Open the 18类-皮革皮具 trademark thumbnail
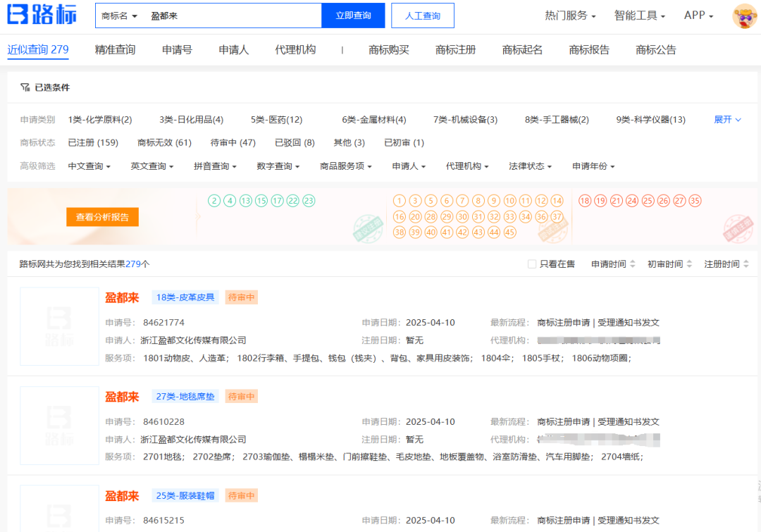Image resolution: width=761 pixels, height=532 pixels. coord(59,326)
